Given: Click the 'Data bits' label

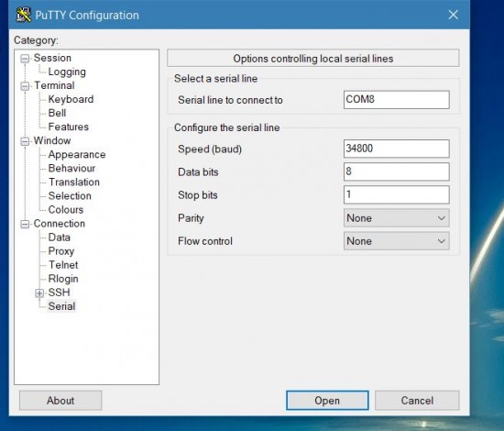Looking at the screenshot, I should (x=198, y=172).
